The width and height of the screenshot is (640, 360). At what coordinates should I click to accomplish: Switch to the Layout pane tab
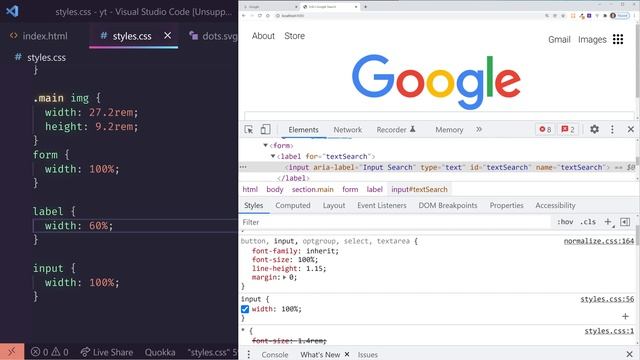[x=334, y=205]
